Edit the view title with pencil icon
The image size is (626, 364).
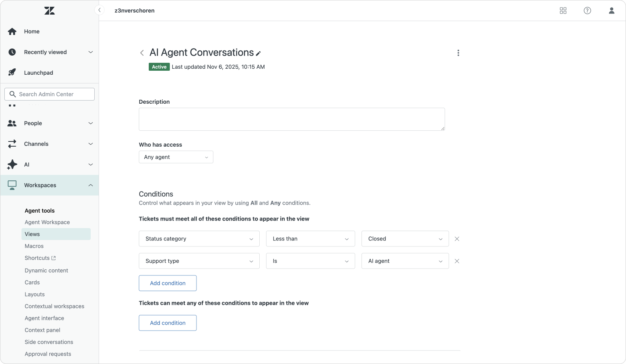tap(259, 53)
